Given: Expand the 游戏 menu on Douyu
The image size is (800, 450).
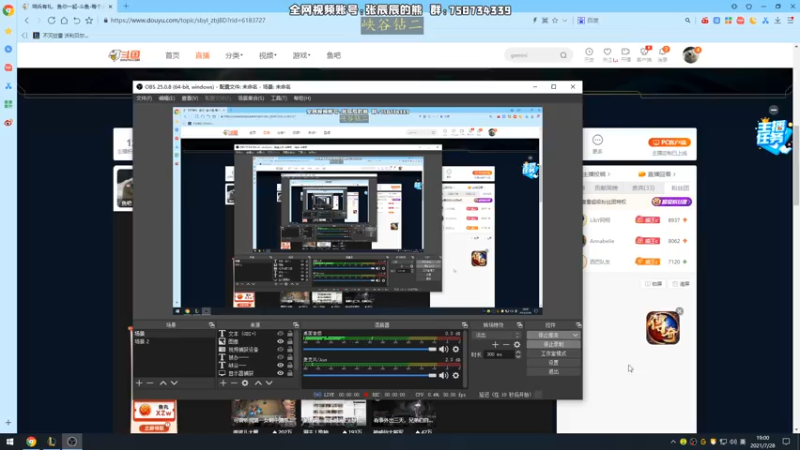Looking at the screenshot, I should pyautogui.click(x=302, y=55).
